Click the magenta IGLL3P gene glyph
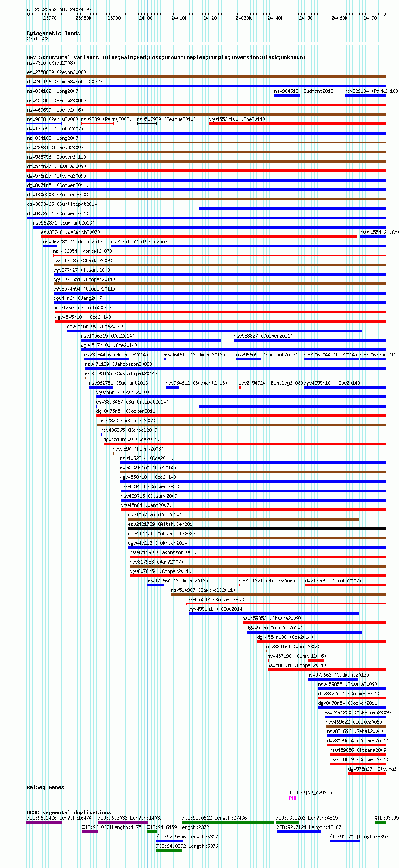The width and height of the screenshot is (399, 868). point(294,798)
